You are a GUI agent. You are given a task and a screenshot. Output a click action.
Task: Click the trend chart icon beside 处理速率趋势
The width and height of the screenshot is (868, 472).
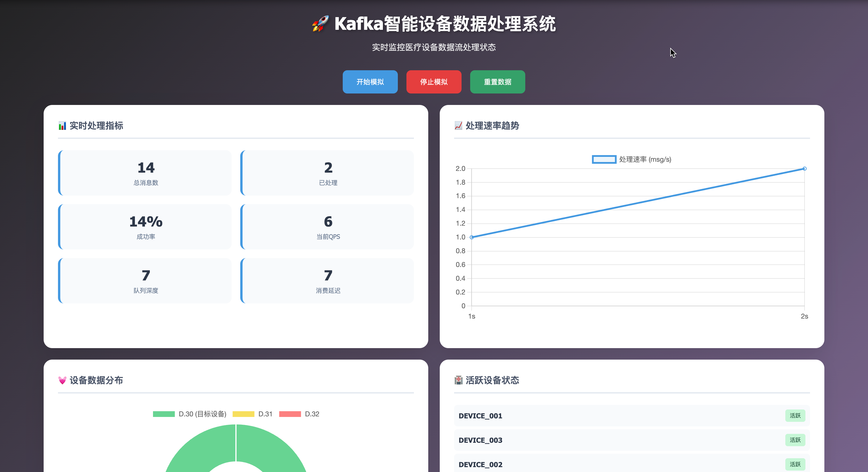click(458, 126)
